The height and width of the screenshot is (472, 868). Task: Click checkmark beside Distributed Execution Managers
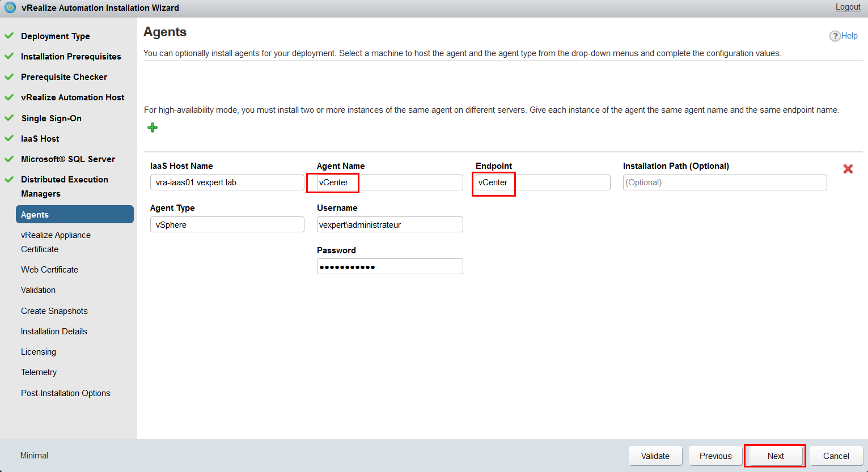pyautogui.click(x=9, y=179)
